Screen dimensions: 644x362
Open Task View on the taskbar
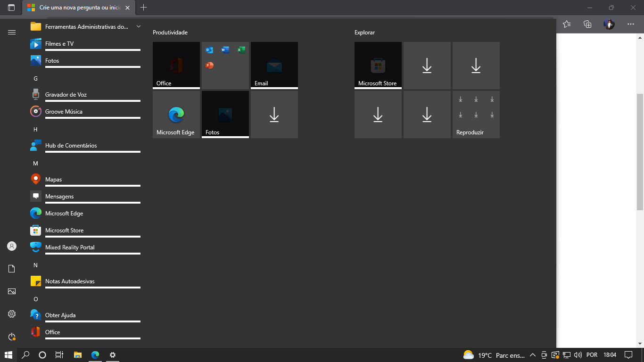point(59,355)
